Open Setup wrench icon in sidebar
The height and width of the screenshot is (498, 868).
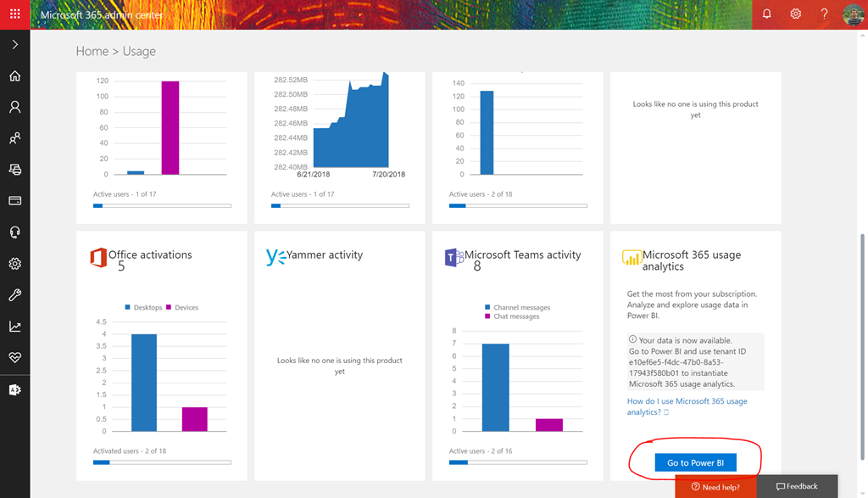coord(15,294)
